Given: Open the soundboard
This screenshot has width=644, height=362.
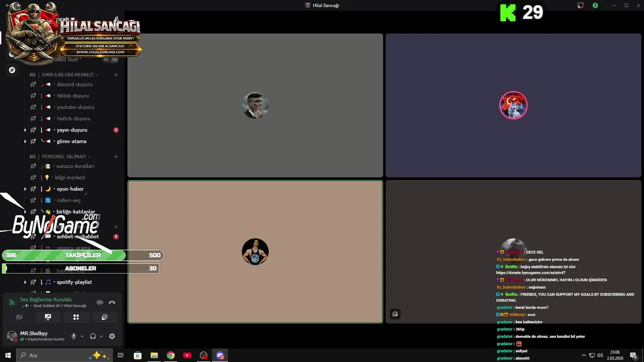Looking at the screenshot, I should tap(105, 317).
